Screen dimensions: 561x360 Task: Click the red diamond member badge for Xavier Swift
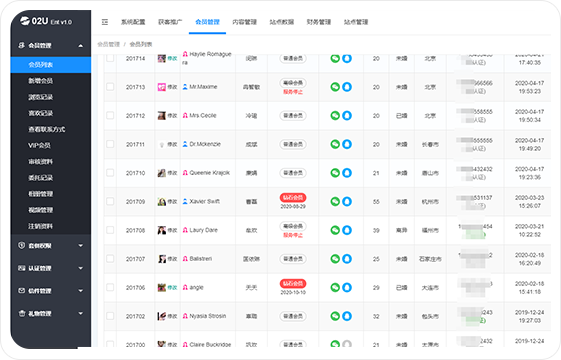pos(293,198)
